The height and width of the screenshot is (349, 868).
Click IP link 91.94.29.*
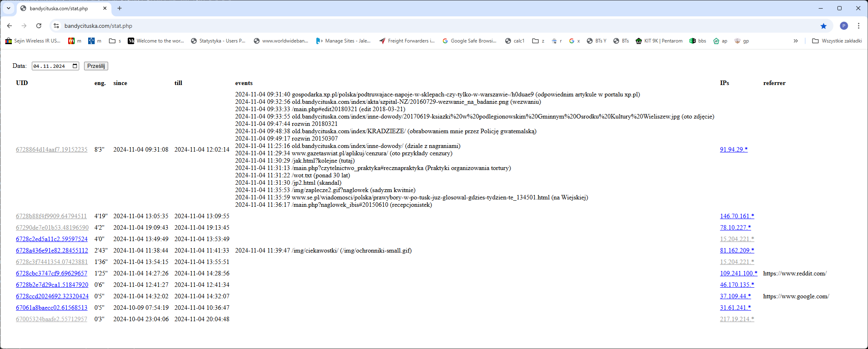734,150
